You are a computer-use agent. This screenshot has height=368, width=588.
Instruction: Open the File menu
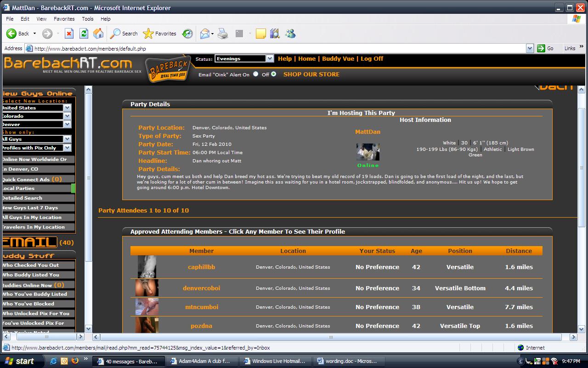(x=10, y=19)
